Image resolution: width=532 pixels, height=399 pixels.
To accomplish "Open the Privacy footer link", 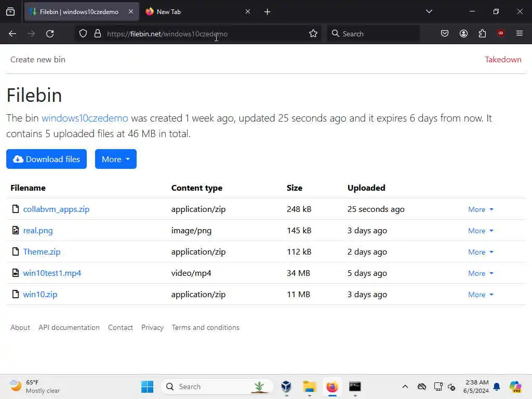I will tap(152, 327).
